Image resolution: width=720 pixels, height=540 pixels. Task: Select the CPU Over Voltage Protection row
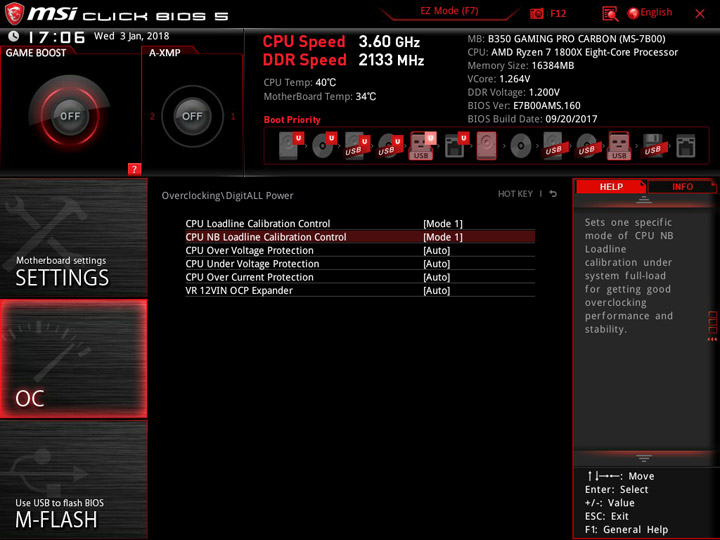[x=360, y=250]
